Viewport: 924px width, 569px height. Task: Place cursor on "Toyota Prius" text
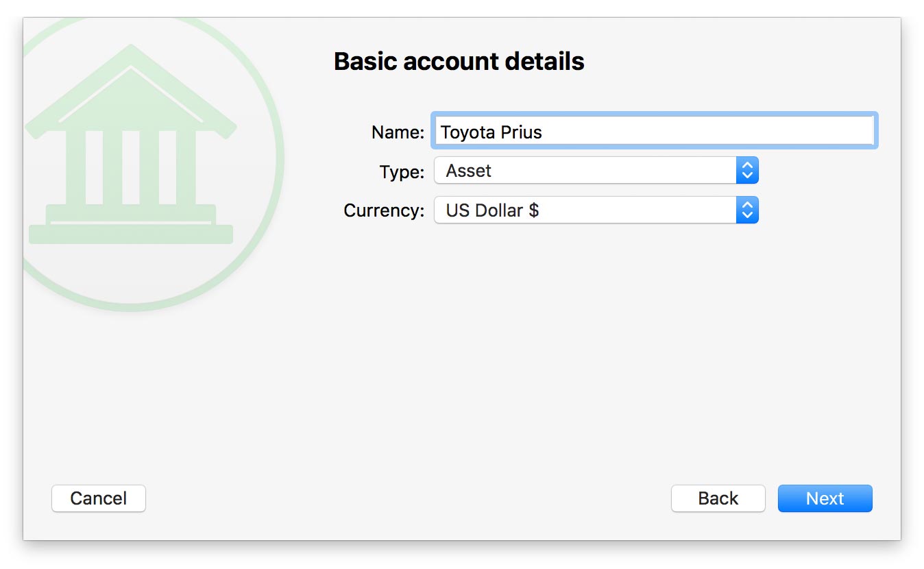[491, 132]
